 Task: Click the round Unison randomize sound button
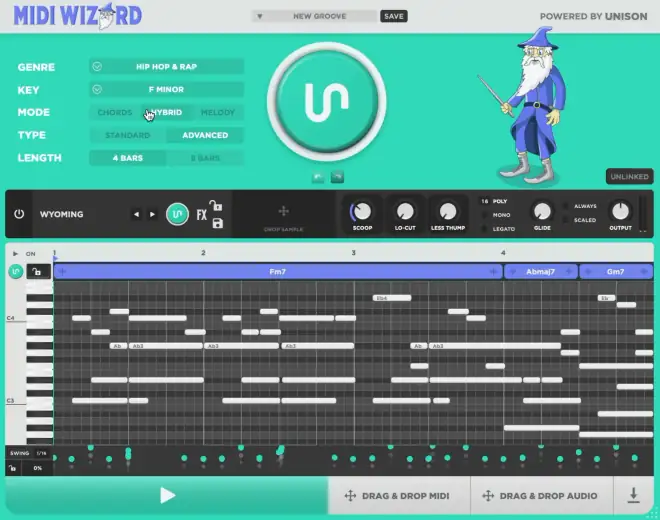coord(177,214)
